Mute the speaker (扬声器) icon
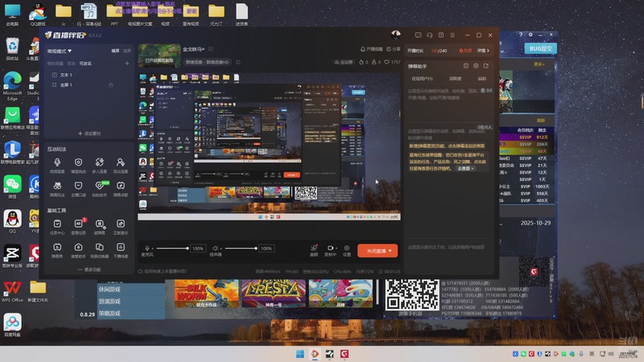The image size is (644, 362). pyautogui.click(x=215, y=249)
